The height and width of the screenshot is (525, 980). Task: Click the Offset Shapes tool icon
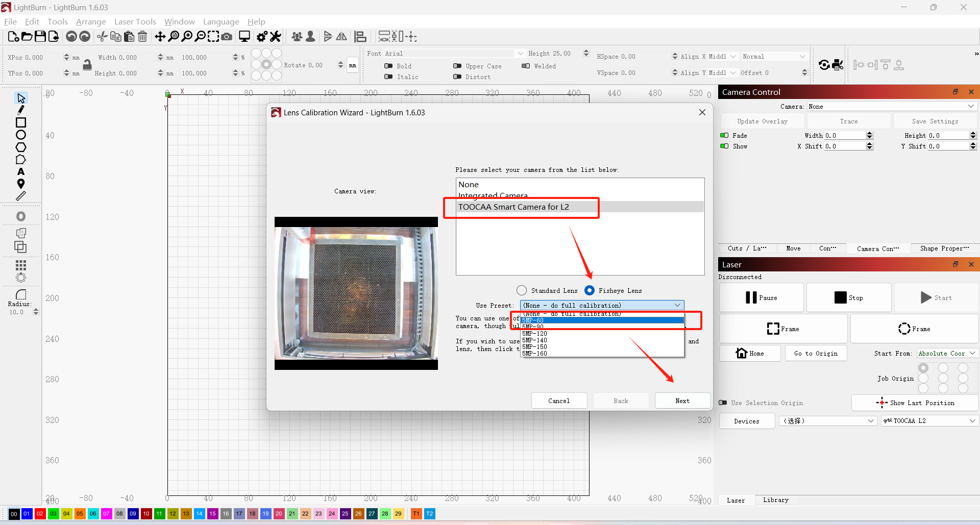click(x=21, y=216)
